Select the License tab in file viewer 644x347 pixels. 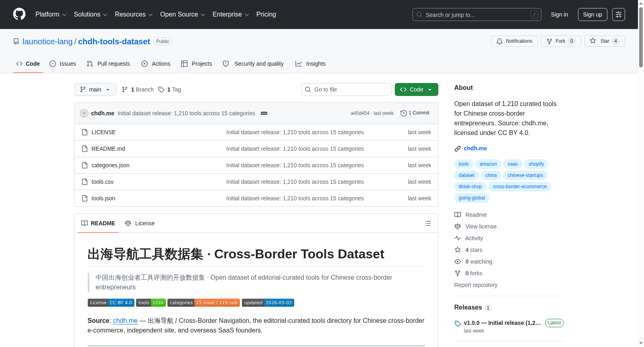pos(140,223)
